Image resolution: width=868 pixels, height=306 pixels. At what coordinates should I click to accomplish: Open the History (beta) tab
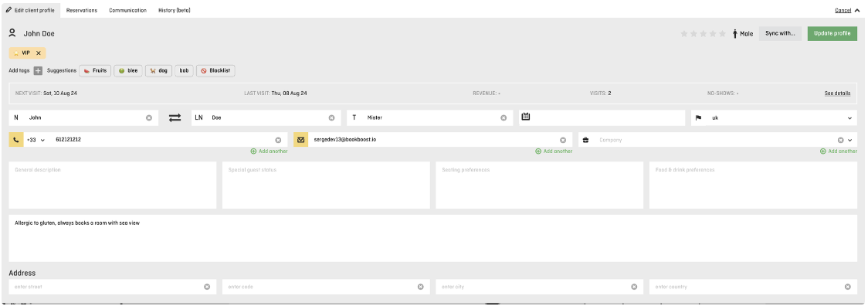point(175,11)
